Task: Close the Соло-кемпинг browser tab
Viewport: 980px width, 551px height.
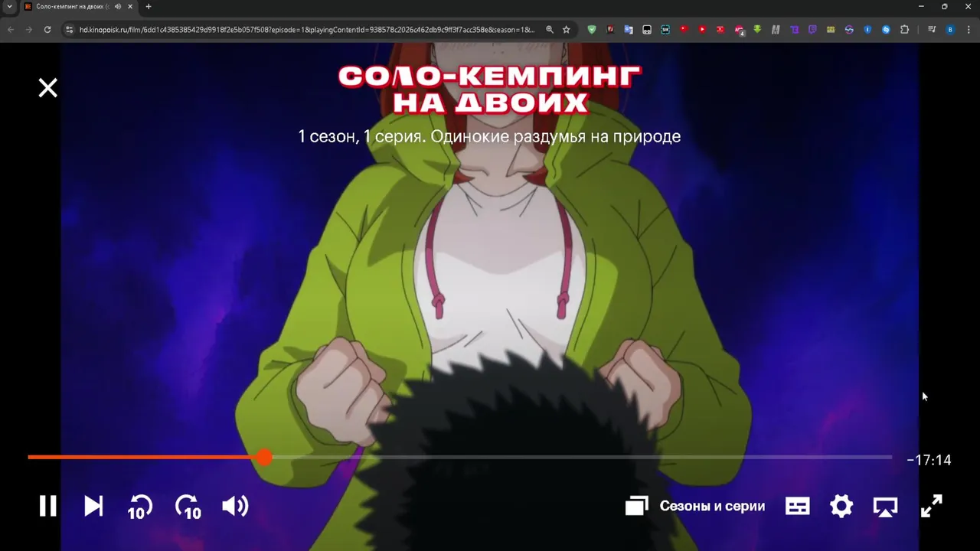Action: 129,7
